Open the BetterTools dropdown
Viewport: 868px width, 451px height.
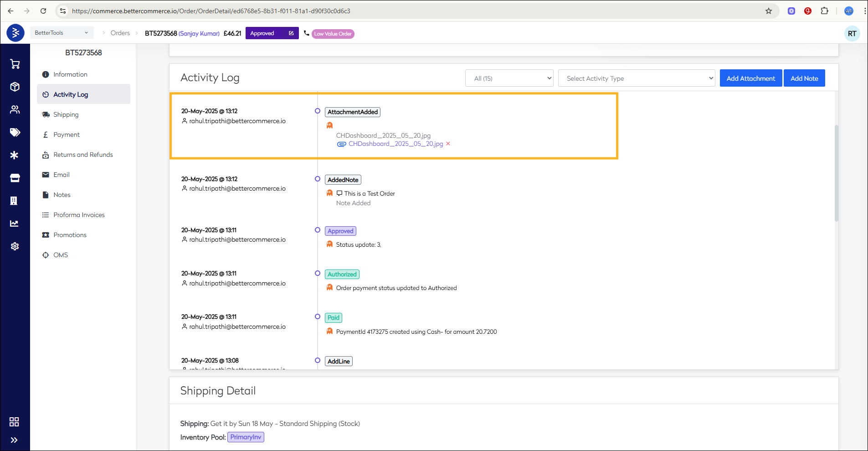[62, 33]
